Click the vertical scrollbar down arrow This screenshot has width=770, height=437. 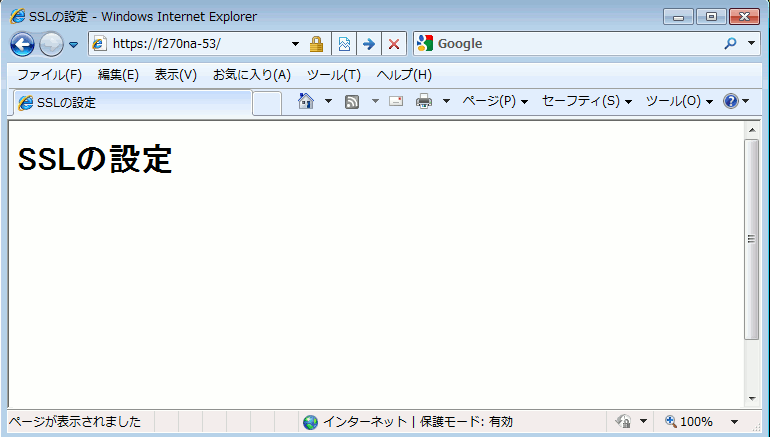(x=752, y=400)
